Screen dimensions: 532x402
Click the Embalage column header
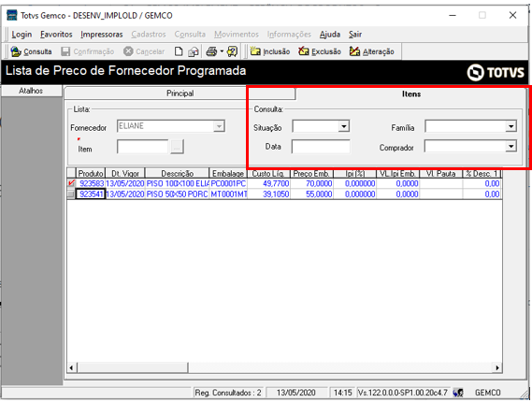pos(228,173)
